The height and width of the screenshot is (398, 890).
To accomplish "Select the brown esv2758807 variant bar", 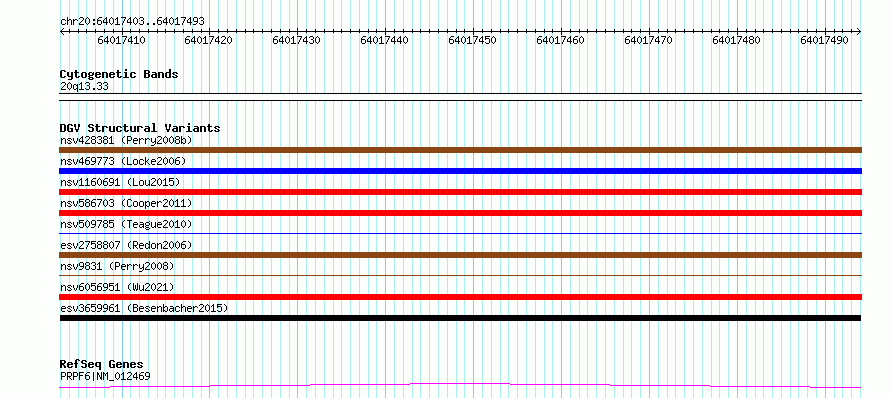I will [460, 255].
